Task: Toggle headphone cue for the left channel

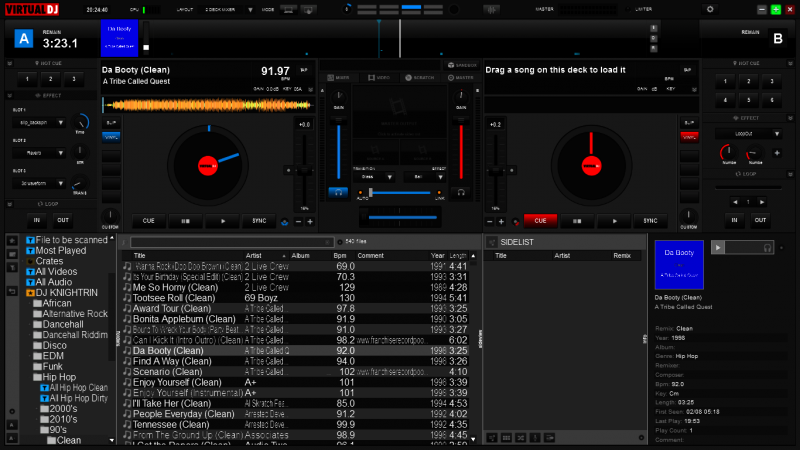Action: click(337, 191)
